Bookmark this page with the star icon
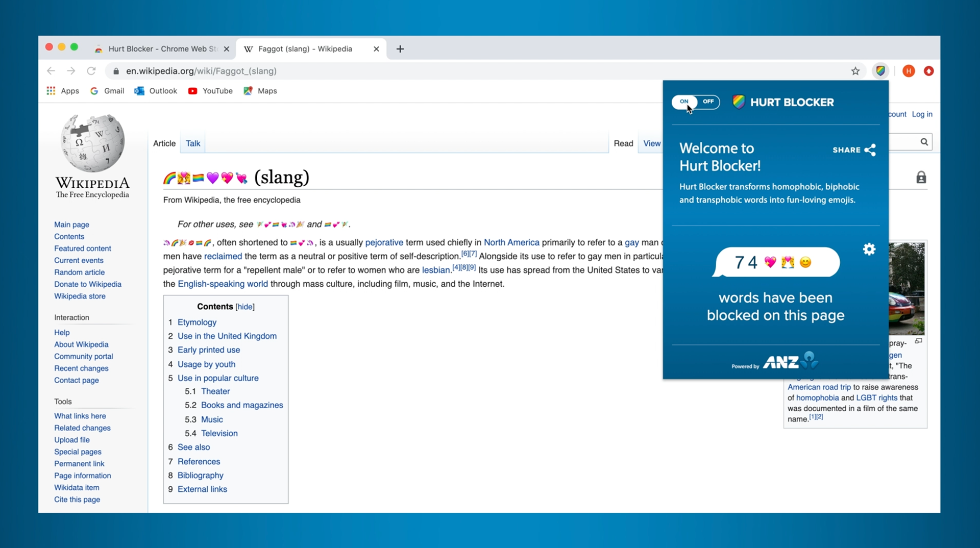This screenshot has width=980, height=548. click(x=855, y=71)
